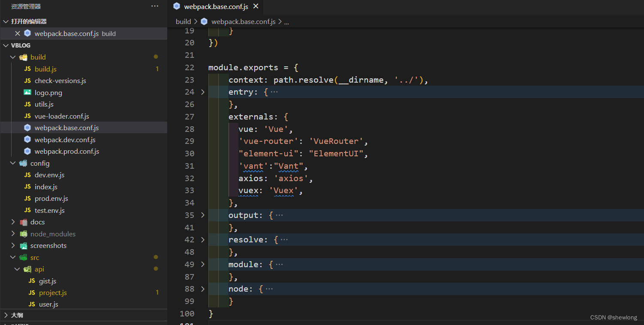Viewport: 644px width, 325px height.
Task: Click the logo.png image file icon
Action: pos(27,92)
